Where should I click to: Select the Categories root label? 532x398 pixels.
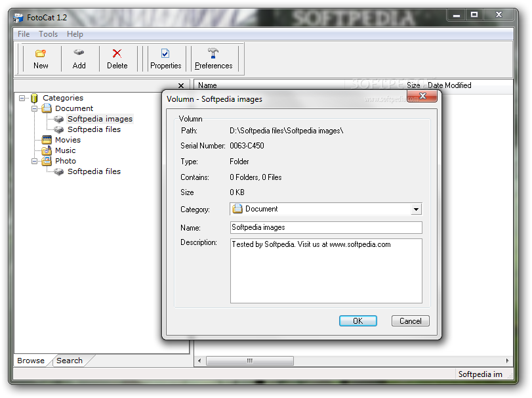[63, 98]
